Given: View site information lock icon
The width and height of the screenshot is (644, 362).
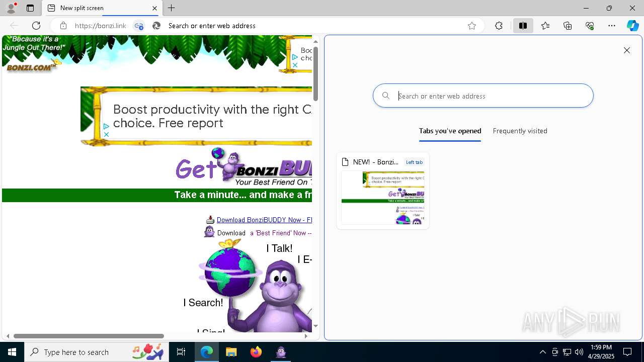Looking at the screenshot, I should (63, 26).
